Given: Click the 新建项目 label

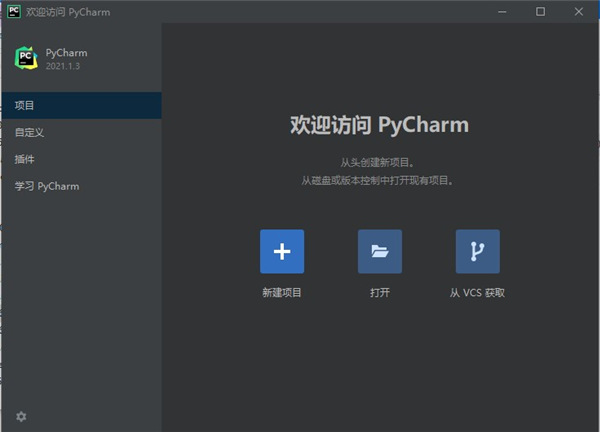Looking at the screenshot, I should click(282, 293).
